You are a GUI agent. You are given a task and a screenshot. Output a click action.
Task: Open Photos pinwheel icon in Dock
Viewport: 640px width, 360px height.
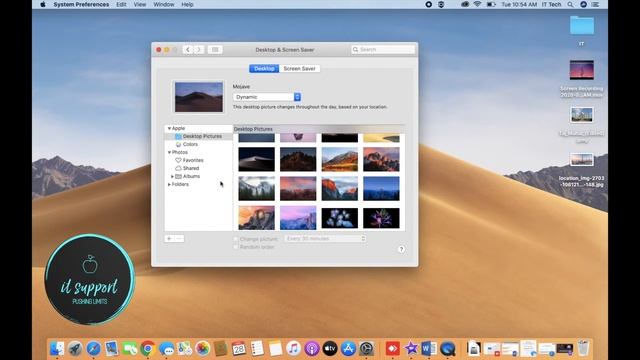pyautogui.click(x=202, y=349)
